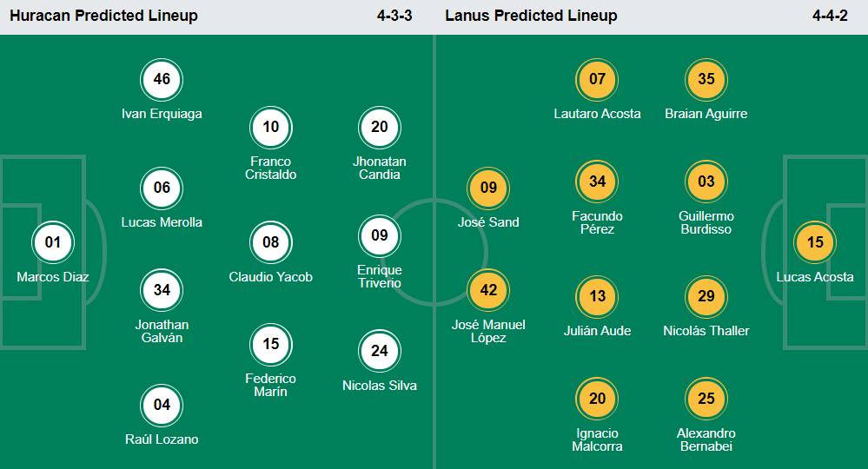This screenshot has width=868, height=469.
Task: Open the Huracan Predicted Lineup heading
Action: (103, 16)
